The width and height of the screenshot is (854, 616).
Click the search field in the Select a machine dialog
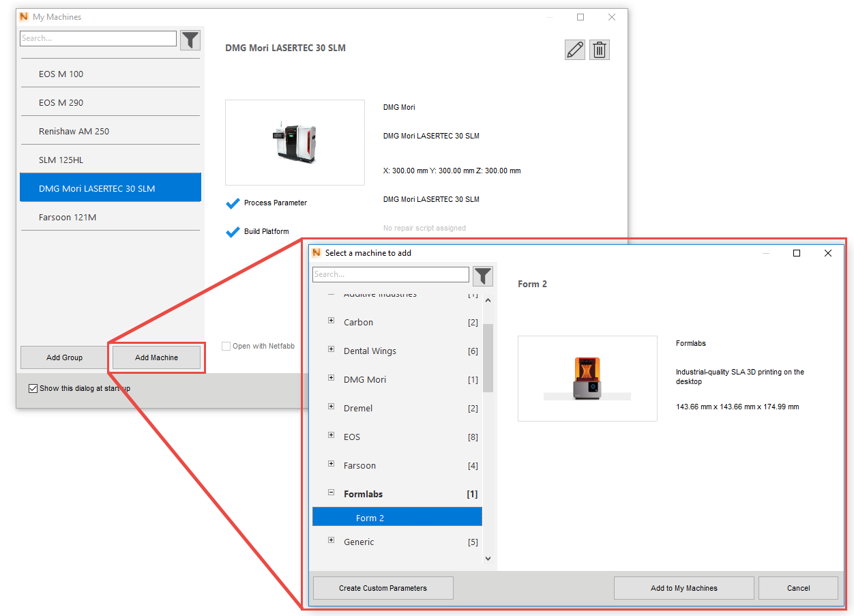tap(391, 274)
